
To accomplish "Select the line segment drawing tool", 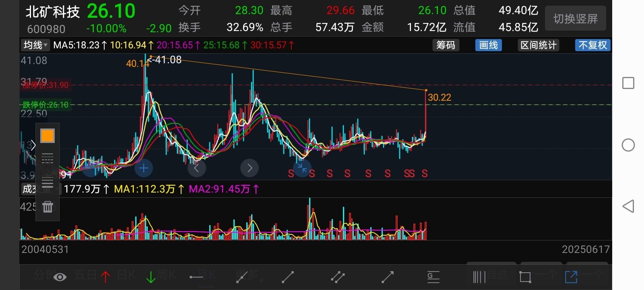I will tap(287, 277).
